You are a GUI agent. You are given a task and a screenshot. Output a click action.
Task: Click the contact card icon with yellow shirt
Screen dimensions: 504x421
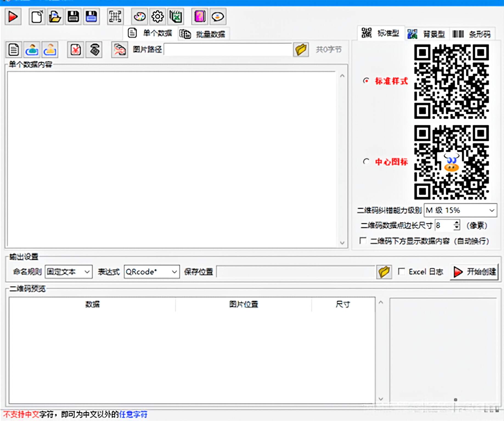pos(50,50)
